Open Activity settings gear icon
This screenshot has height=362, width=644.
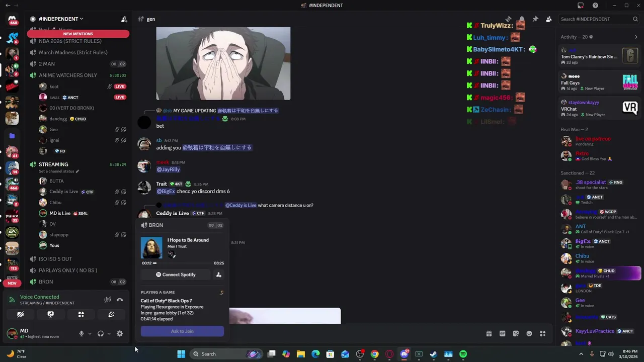pyautogui.click(x=591, y=37)
